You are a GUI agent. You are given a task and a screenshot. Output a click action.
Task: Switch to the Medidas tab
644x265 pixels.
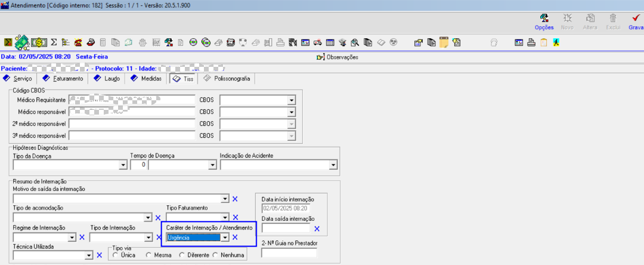pyautogui.click(x=147, y=78)
